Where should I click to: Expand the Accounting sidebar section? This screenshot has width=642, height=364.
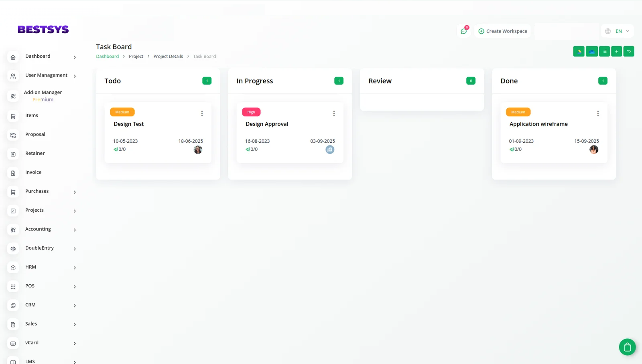point(42,229)
